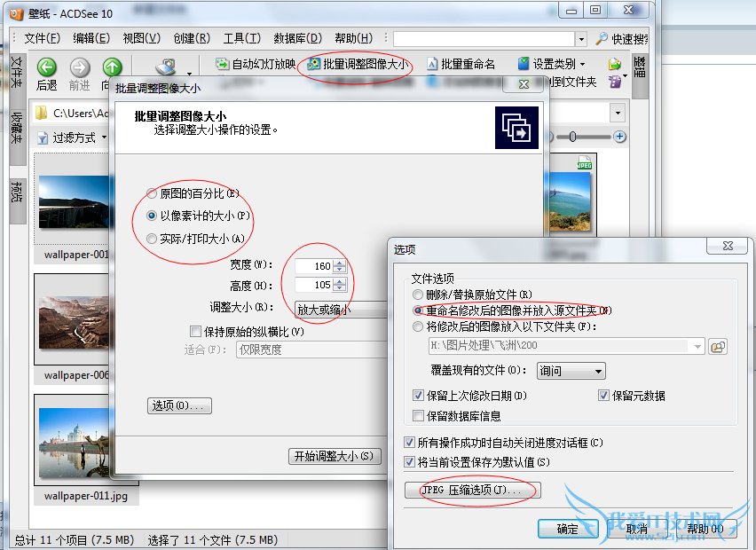Open the destination folder path dropdown arrow

[697, 346]
